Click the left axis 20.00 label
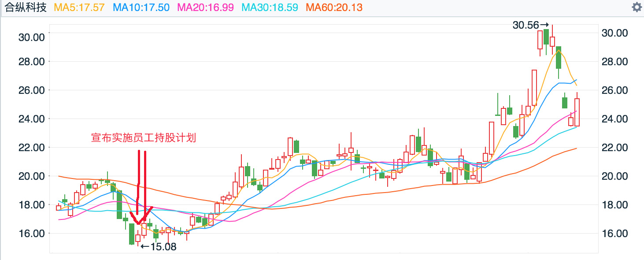The width and height of the screenshot is (644, 260). click(x=31, y=176)
